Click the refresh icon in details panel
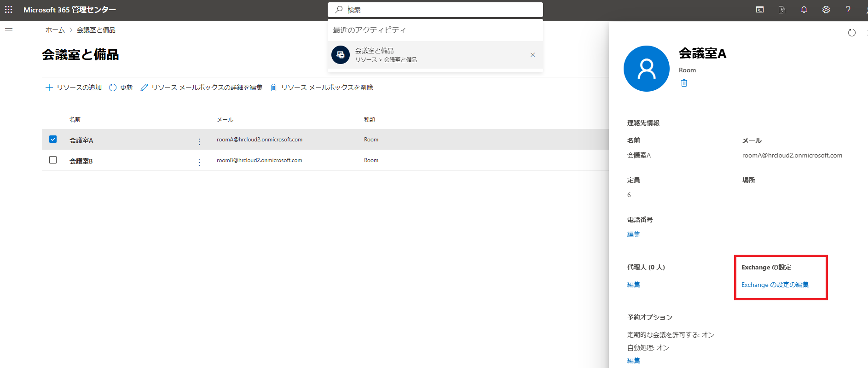Image resolution: width=868 pixels, height=368 pixels. (x=851, y=33)
